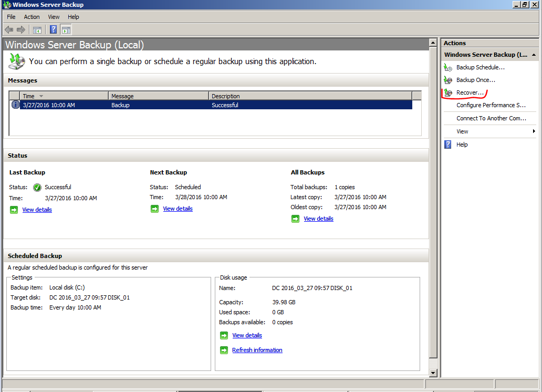The height and width of the screenshot is (392, 542).
Task: Open Help from the Actions pane
Action: (x=462, y=145)
